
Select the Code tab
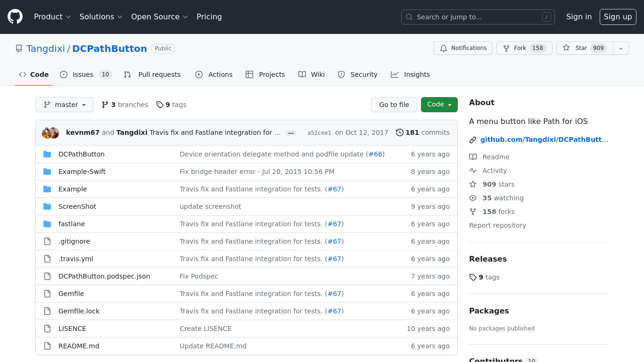click(x=34, y=74)
